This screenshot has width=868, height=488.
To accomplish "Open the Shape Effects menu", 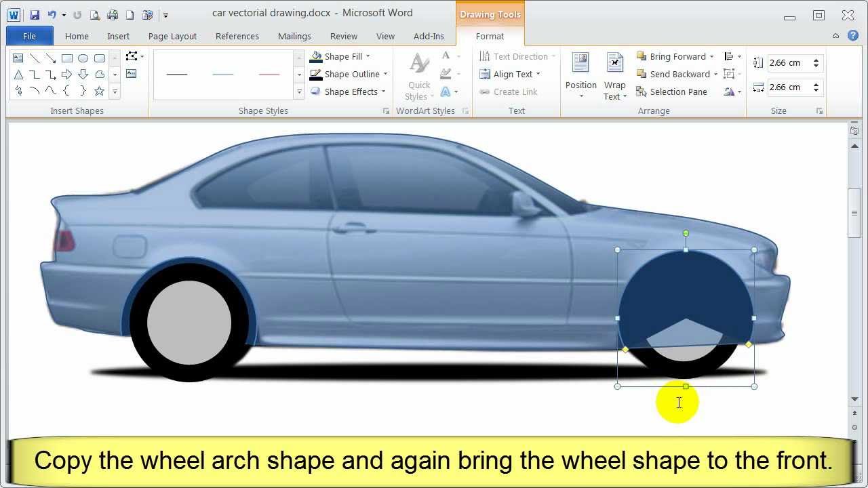I will coord(348,91).
